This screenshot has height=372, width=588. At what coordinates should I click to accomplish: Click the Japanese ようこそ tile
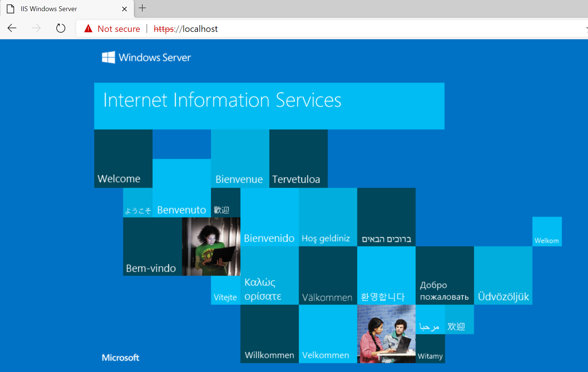pos(138,203)
